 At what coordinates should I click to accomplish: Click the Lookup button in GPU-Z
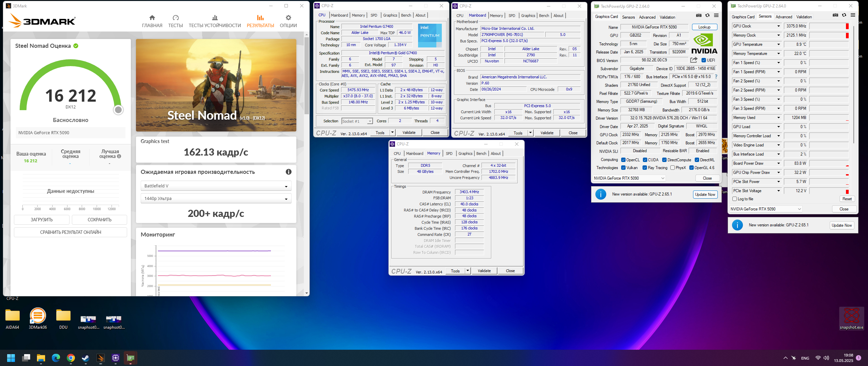[704, 27]
